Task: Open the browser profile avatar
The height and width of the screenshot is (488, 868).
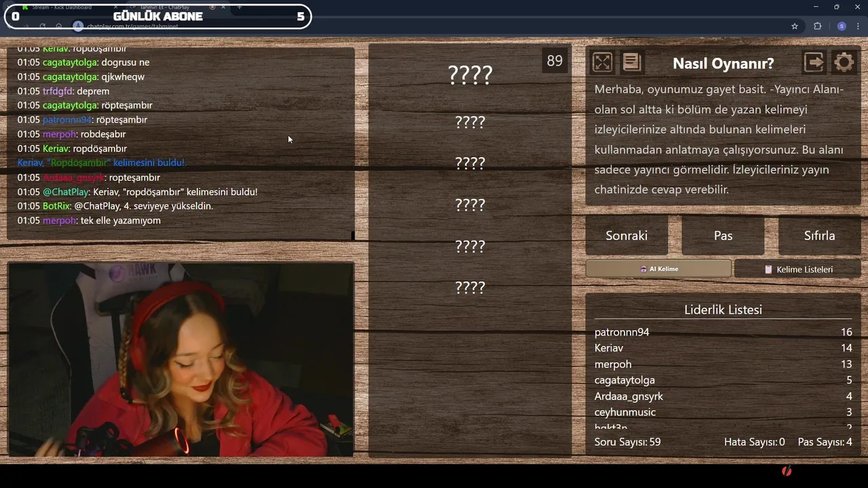Action: 842,26
